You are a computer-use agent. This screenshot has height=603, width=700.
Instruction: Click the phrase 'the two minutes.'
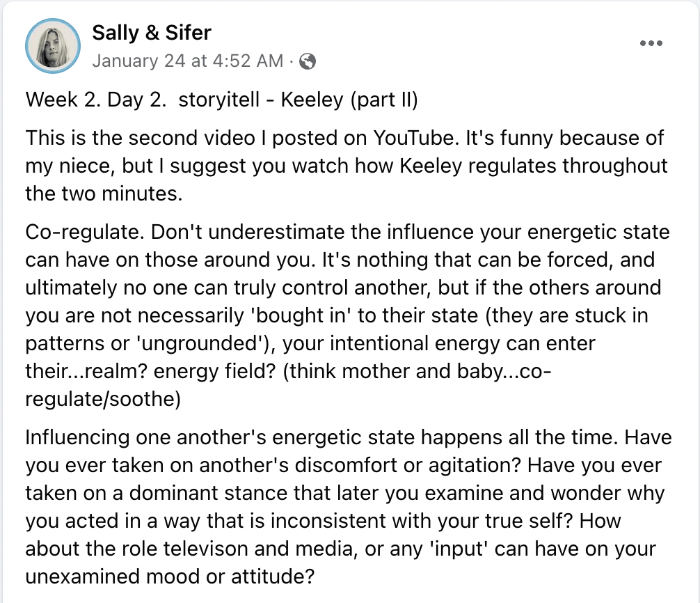(104, 193)
